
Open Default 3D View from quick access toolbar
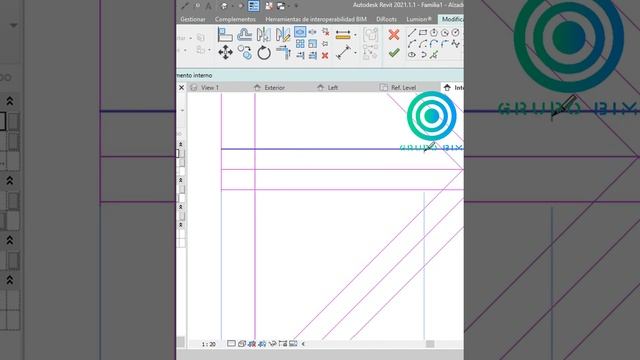pos(224,6)
